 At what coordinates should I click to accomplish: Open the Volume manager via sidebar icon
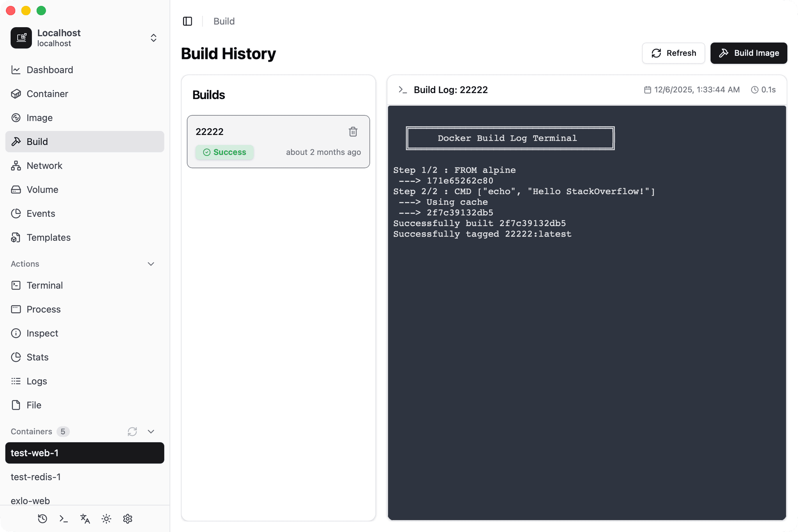pos(16,189)
